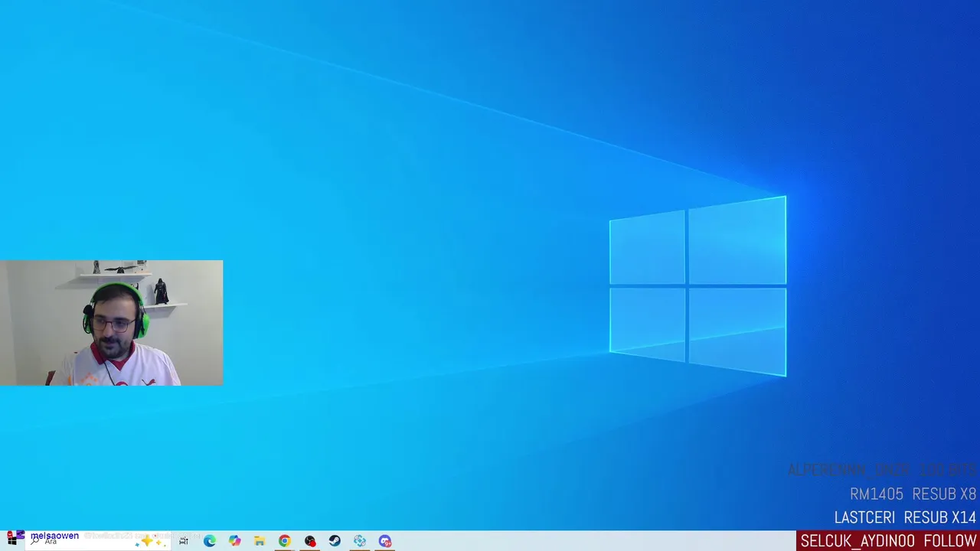The height and width of the screenshot is (551, 980).
Task: Click the sparkle search highlights icon
Action: click(x=151, y=541)
